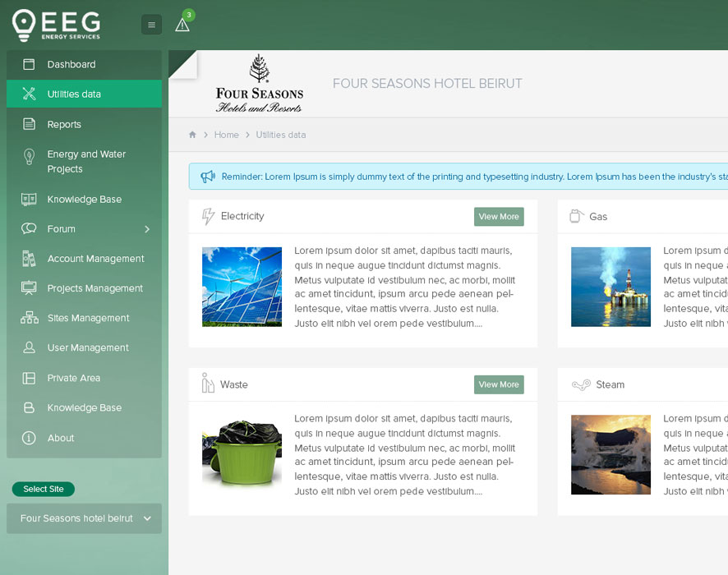Click the Account Management icon

(x=29, y=259)
